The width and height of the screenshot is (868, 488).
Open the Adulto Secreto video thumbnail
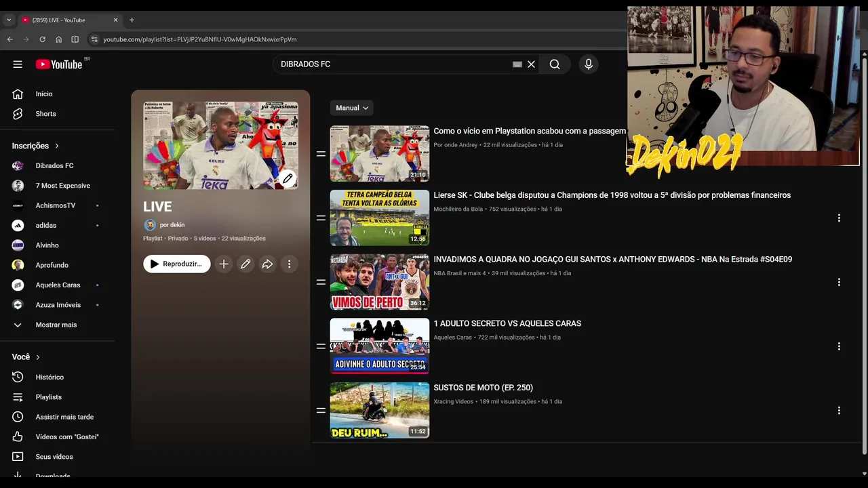380,346
